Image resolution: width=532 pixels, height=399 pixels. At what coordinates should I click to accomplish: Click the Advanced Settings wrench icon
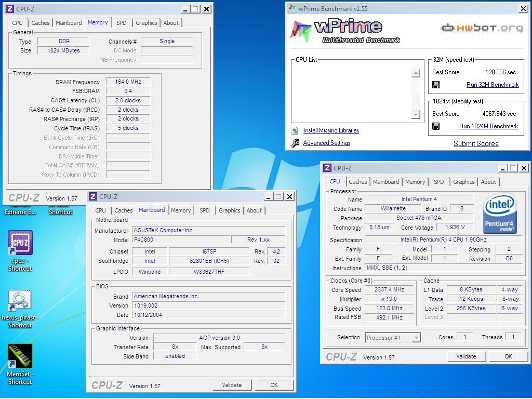(295, 143)
